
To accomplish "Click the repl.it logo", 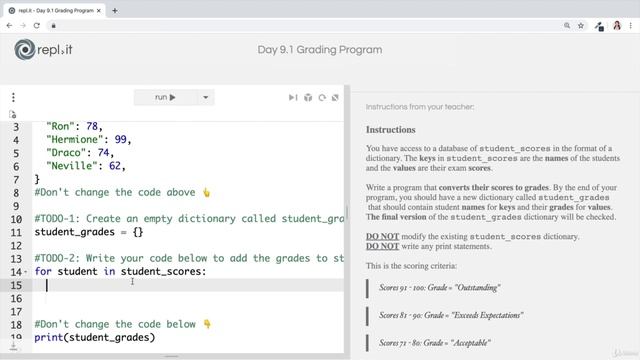I will [43, 49].
